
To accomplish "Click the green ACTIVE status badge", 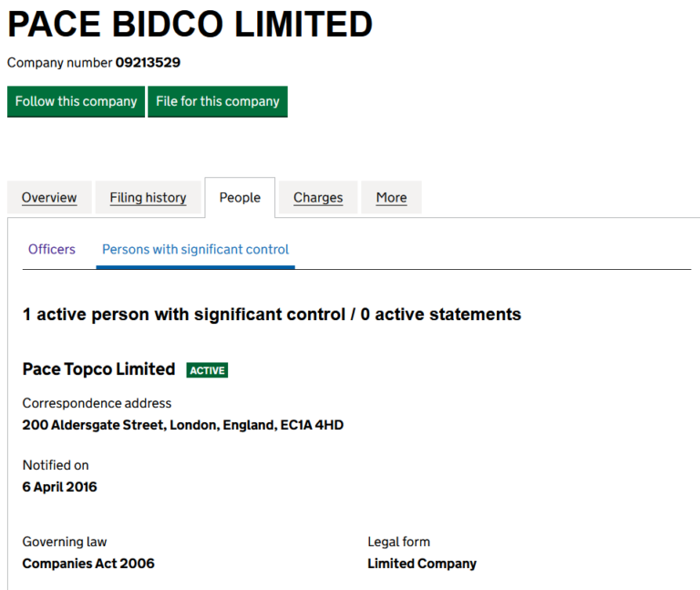I will (x=207, y=370).
